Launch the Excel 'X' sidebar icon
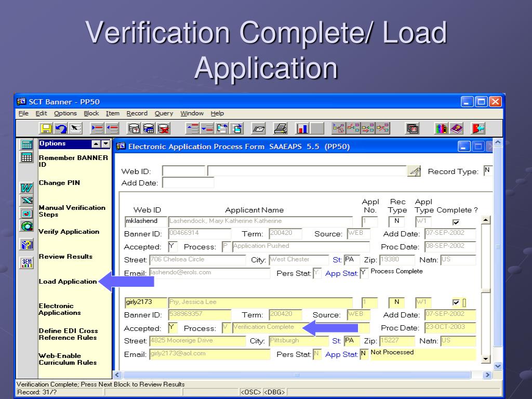 pyautogui.click(x=27, y=201)
